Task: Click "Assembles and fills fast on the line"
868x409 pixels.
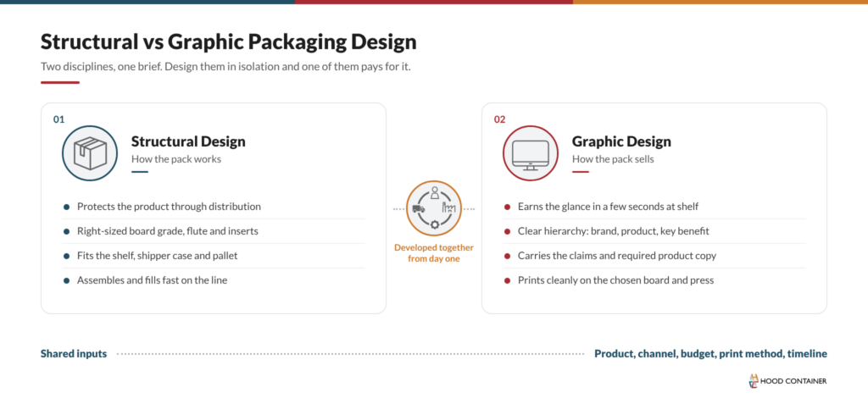Action: [x=153, y=280]
